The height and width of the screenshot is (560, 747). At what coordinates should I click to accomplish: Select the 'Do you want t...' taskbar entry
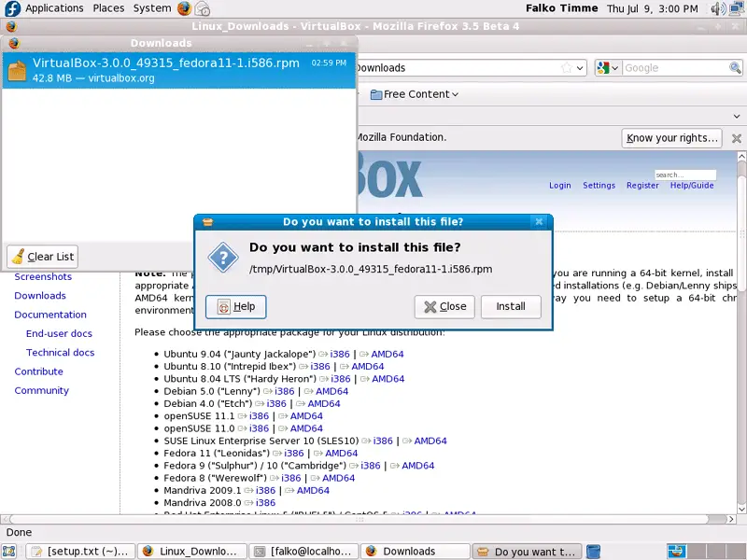click(x=528, y=552)
